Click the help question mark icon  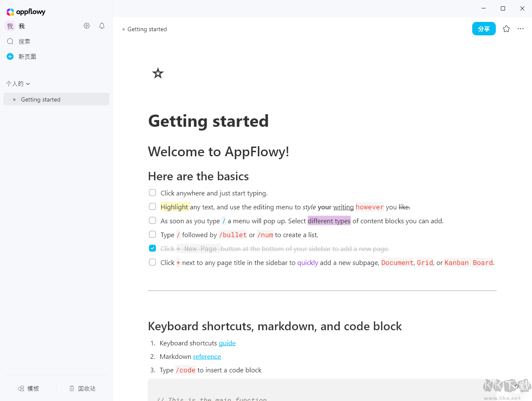[517, 387]
